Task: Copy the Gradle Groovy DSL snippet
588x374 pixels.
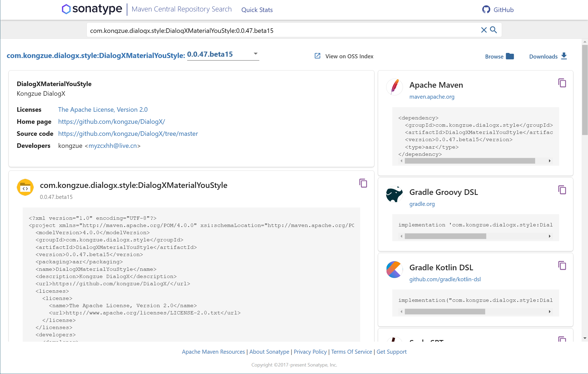Action: [563, 190]
